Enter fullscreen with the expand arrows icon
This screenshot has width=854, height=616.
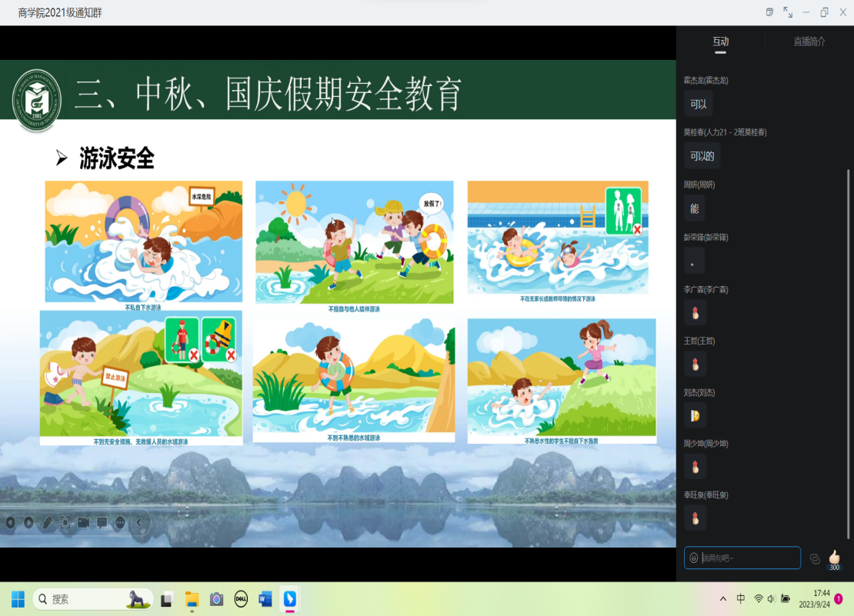788,12
